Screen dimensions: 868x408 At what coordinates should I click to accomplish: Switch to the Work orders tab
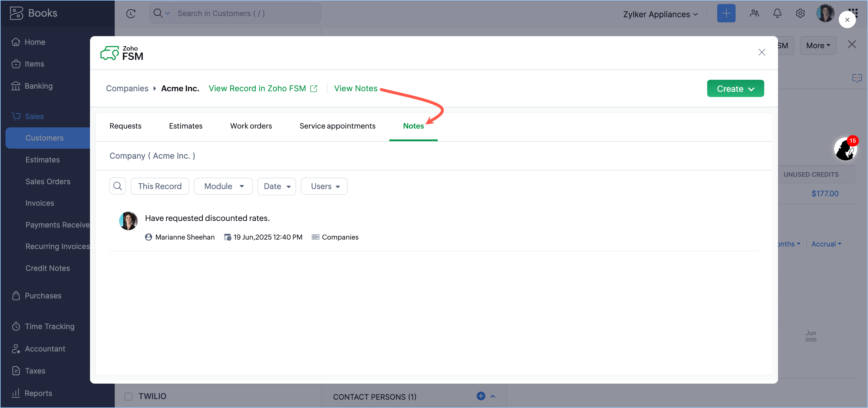click(x=251, y=126)
